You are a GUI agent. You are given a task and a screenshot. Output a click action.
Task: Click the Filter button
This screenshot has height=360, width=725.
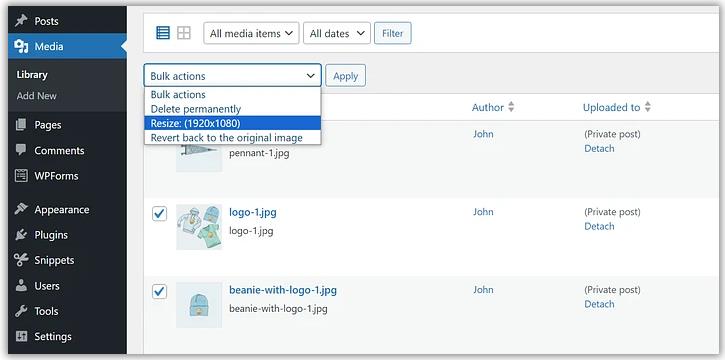(393, 33)
